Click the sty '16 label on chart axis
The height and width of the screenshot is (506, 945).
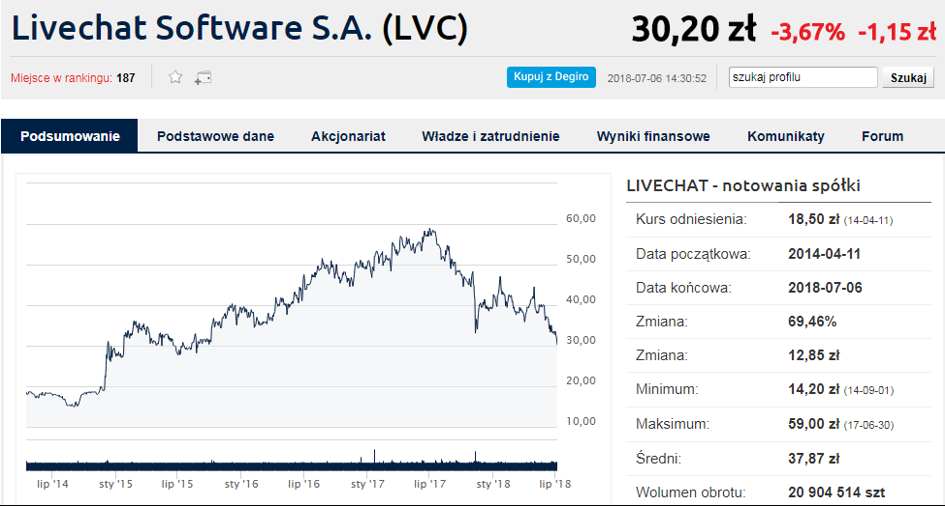coord(241,484)
